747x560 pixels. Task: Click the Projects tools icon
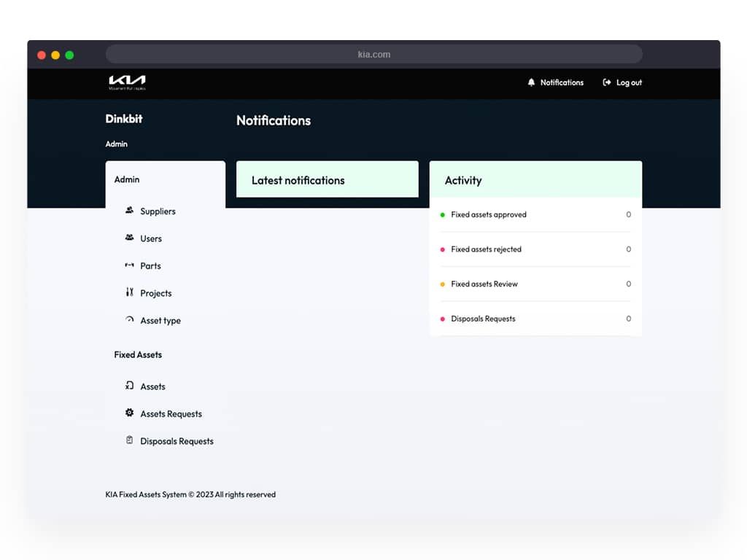(x=129, y=292)
